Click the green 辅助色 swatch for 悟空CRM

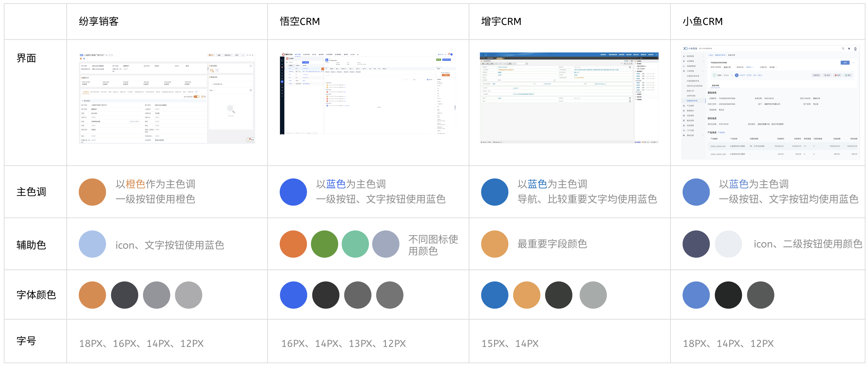pyautogui.click(x=324, y=244)
